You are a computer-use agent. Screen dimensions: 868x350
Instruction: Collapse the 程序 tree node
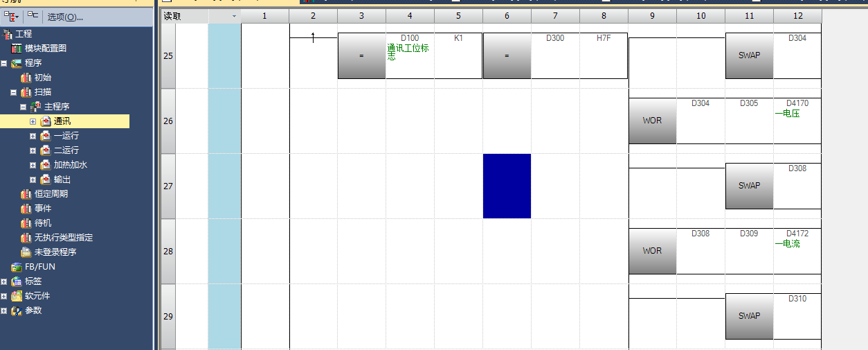click(x=4, y=63)
